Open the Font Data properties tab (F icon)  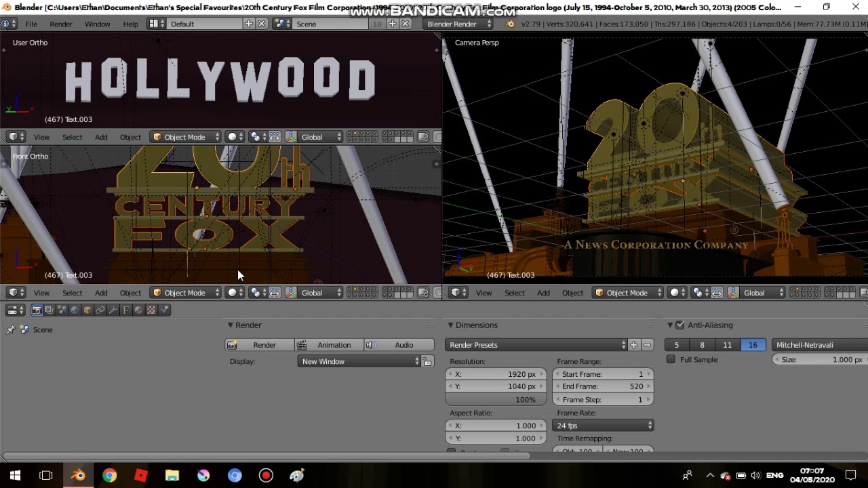click(x=126, y=310)
